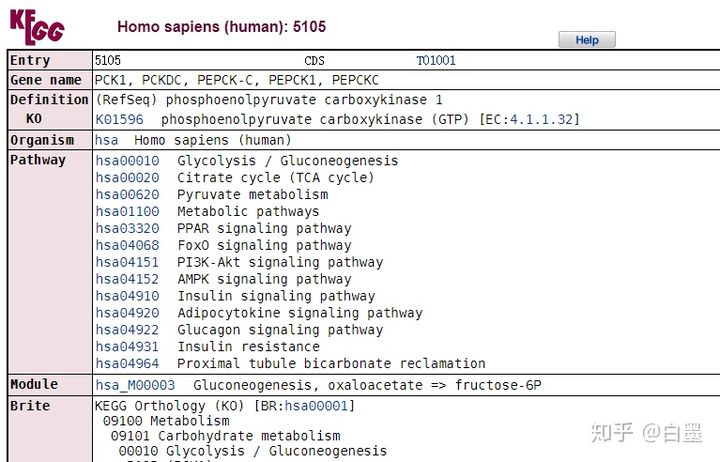Click '(RefSeq) phosphoenolpyruvate carboxykinase 1' definition
Screen dimensions: 720x462
pyautogui.click(x=269, y=100)
